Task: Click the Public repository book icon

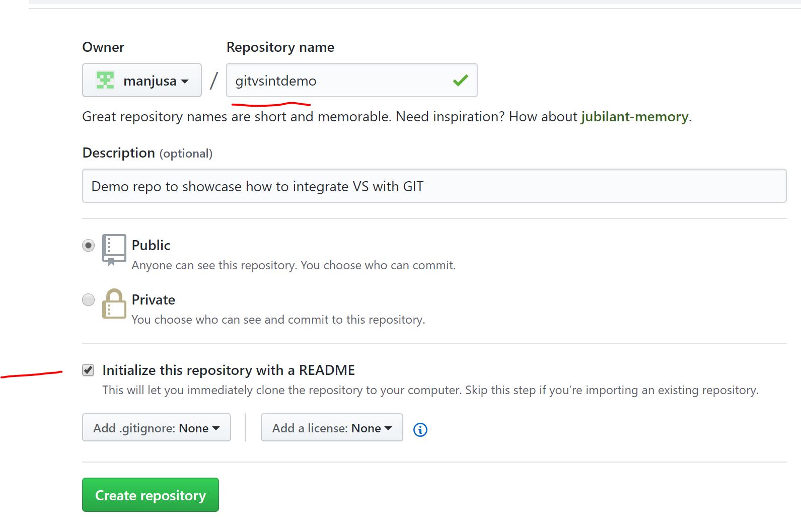Action: pos(114,249)
